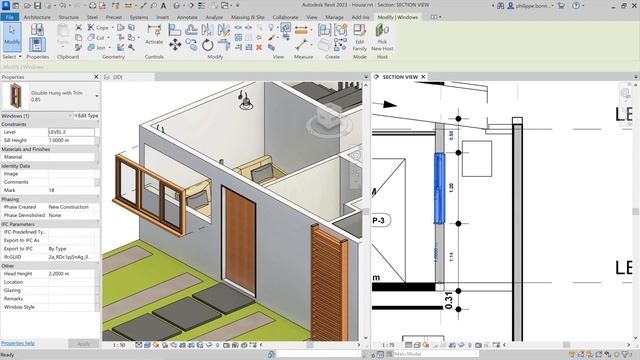Switch to the Massing & Site ribbon tab

[x=248, y=17]
